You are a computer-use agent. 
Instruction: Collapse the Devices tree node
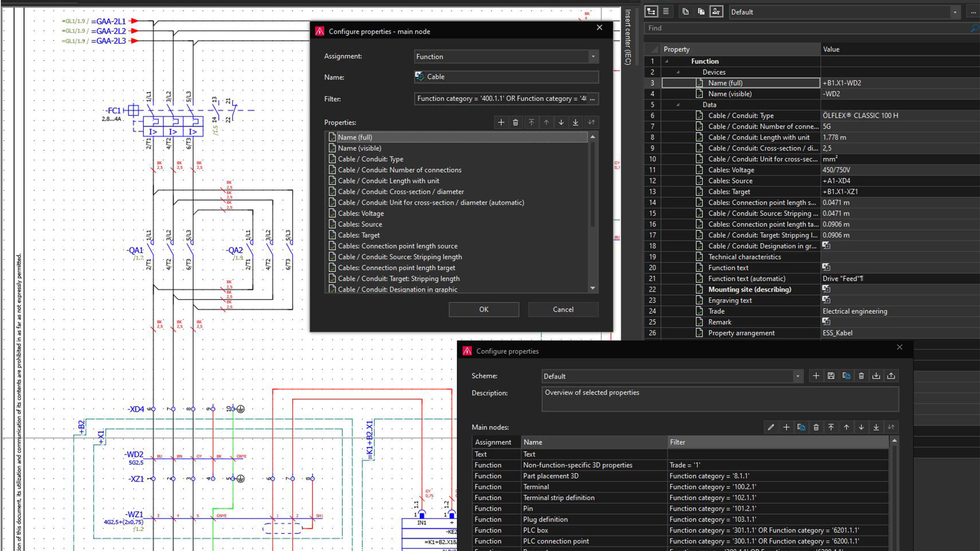coord(678,72)
